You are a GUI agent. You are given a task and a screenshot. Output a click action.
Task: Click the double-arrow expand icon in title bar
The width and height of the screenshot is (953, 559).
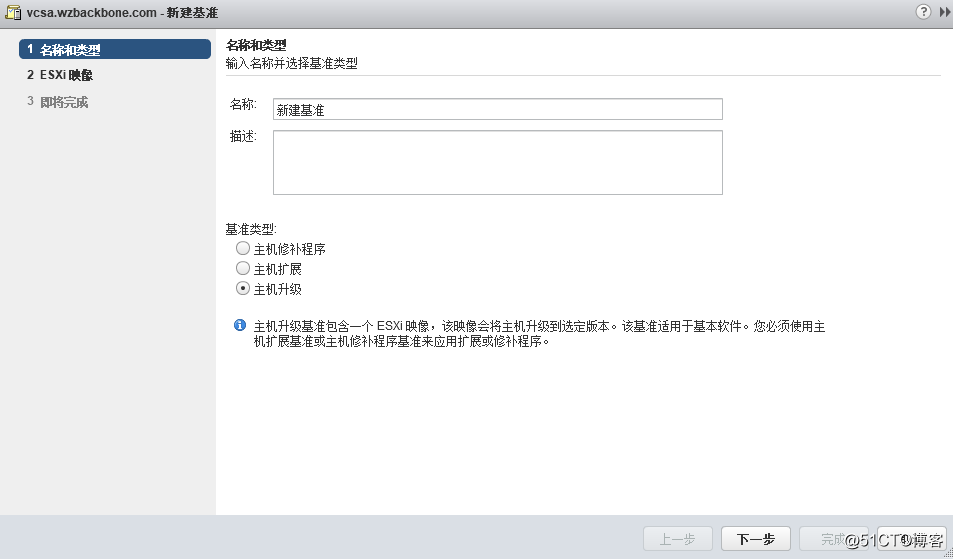tap(945, 12)
